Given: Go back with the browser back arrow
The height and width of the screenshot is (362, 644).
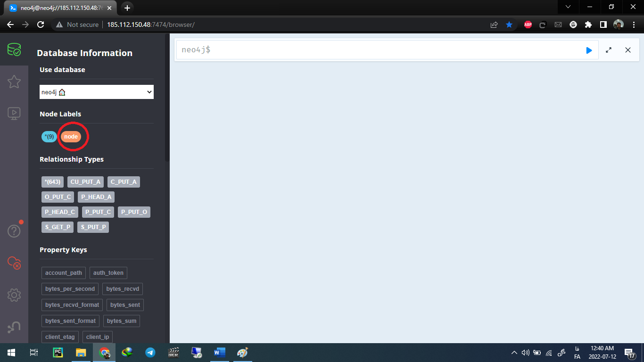Looking at the screenshot, I should (x=10, y=25).
